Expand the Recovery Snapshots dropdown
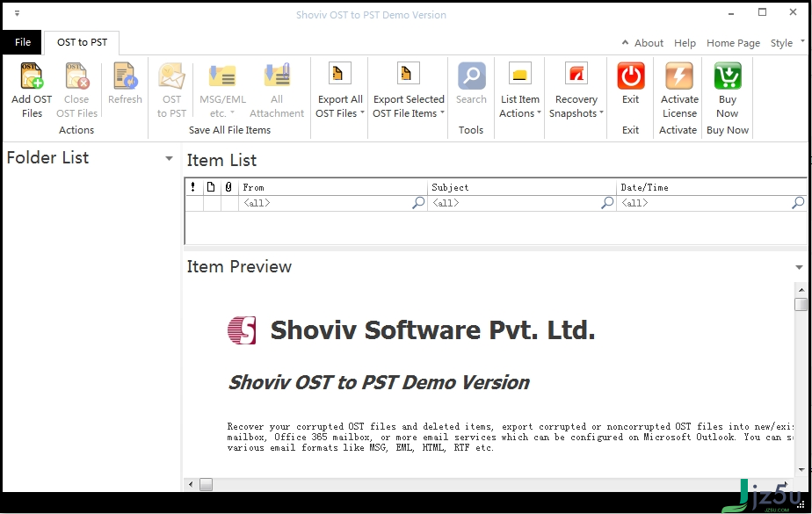The image size is (812, 514). pyautogui.click(x=601, y=112)
